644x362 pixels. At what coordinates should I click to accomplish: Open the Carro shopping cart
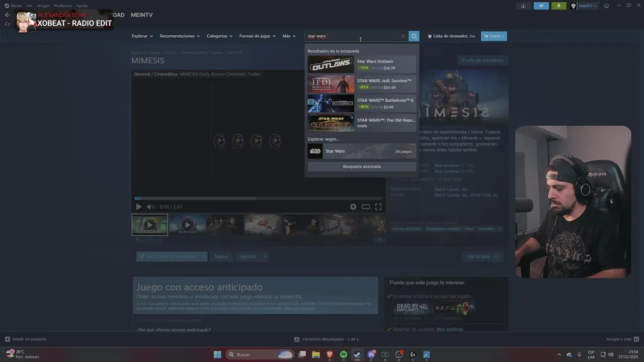494,36
